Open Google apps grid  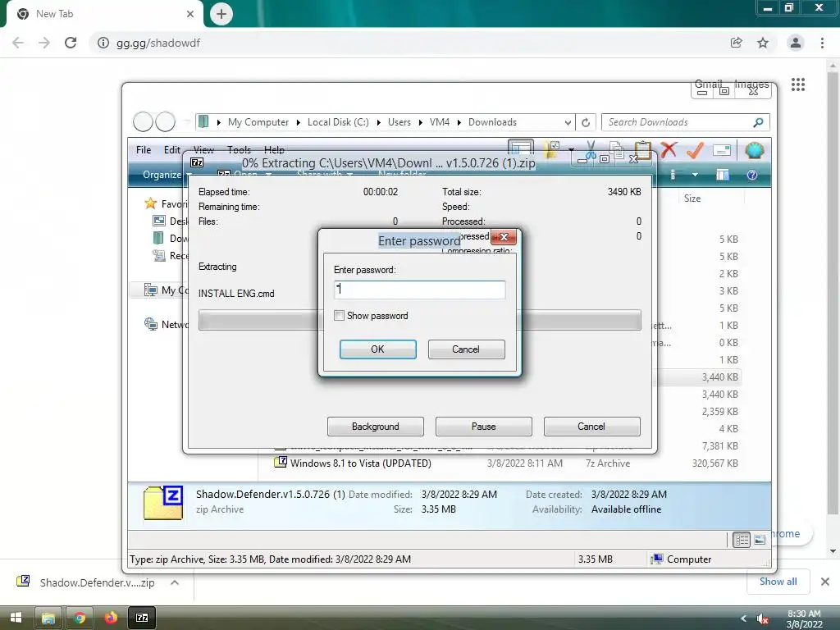coord(798,84)
